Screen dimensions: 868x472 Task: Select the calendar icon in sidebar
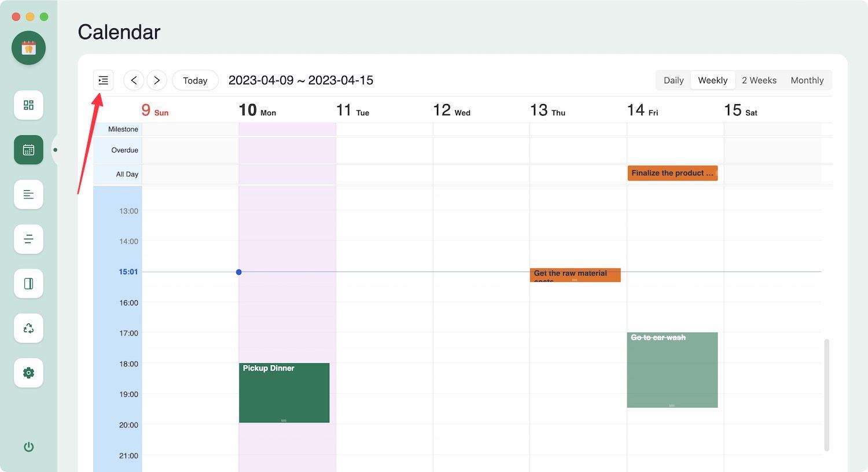click(28, 150)
